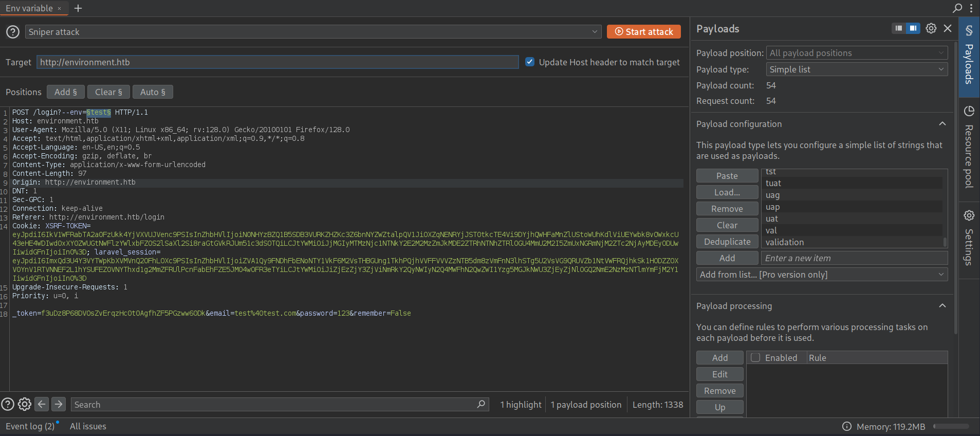
Task: Select payload item val
Action: tap(852, 230)
